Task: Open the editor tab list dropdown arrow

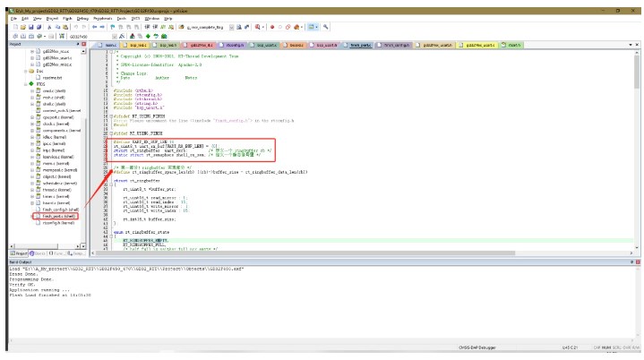Action: (x=631, y=45)
